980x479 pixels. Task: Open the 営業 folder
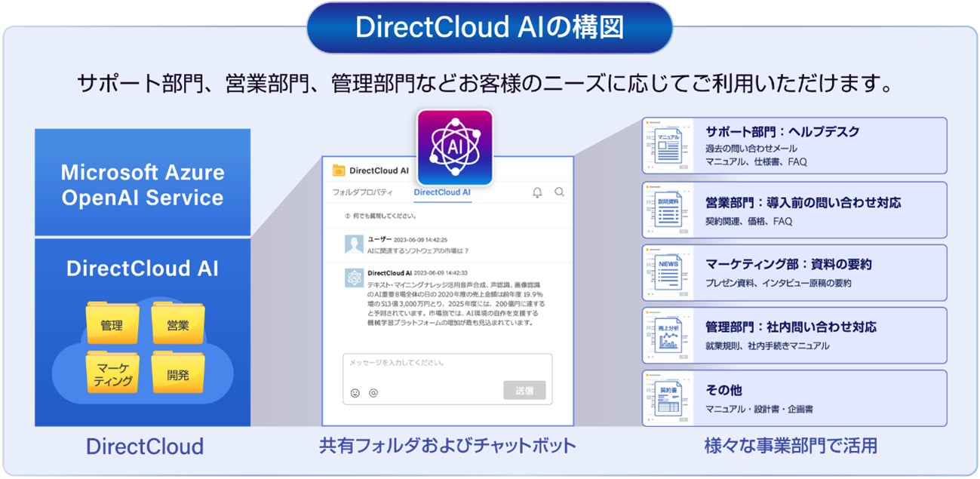point(178,324)
